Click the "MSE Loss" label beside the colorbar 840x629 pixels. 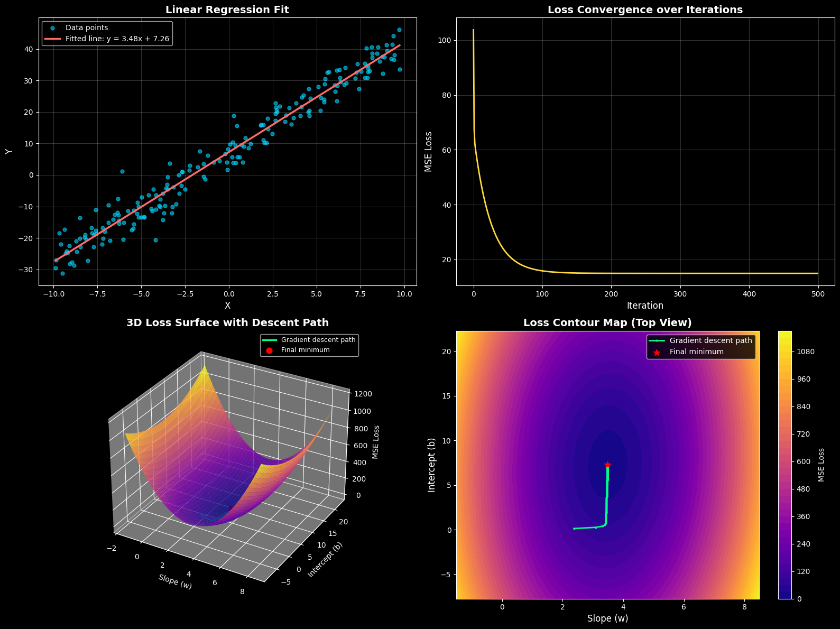tap(821, 465)
